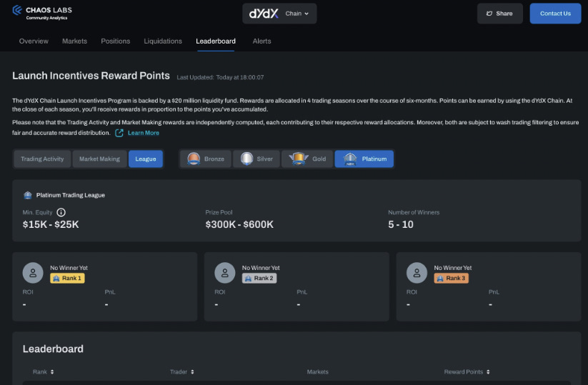Screen dimensions: 588x385
Task: Click the Platinum Trading League title text
Action: pyautogui.click(x=71, y=195)
